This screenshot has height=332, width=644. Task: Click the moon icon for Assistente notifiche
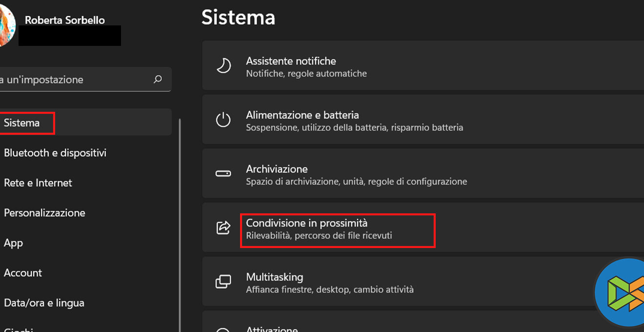tap(223, 66)
